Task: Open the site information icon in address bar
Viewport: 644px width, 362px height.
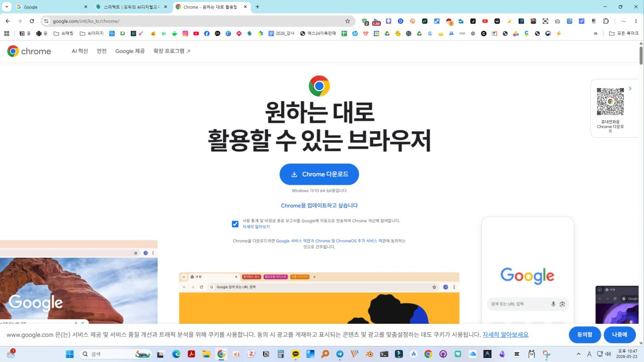Action: pyautogui.click(x=46, y=21)
